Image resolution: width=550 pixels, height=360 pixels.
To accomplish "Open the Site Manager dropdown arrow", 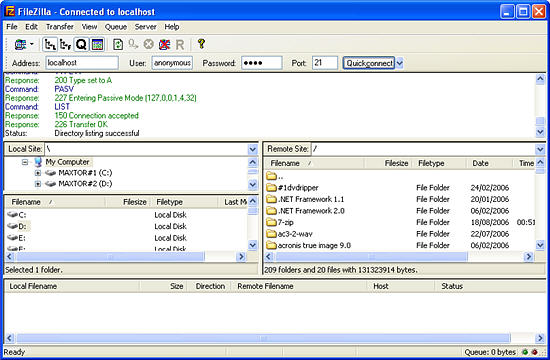I will pos(32,45).
